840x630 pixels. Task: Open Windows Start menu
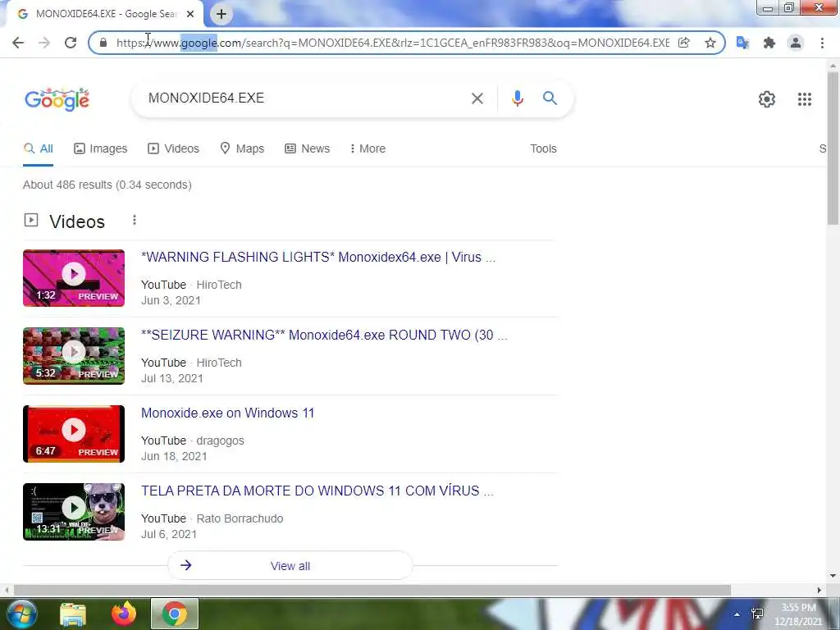pos(22,614)
